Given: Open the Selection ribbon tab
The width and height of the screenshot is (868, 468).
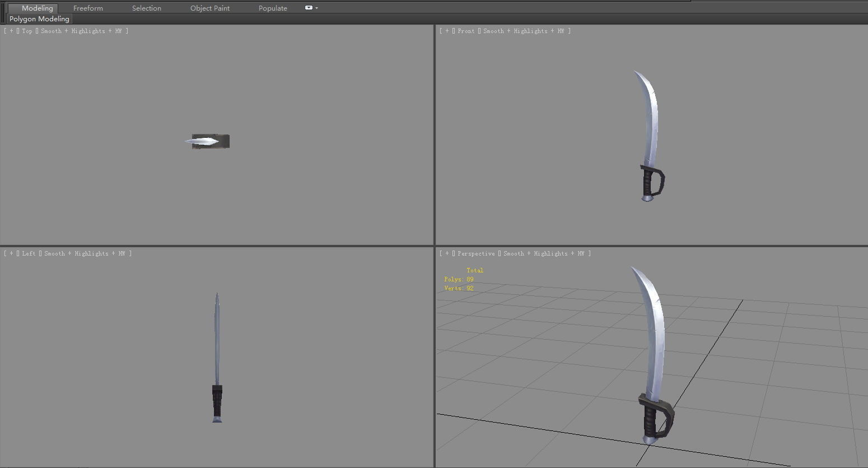Looking at the screenshot, I should coord(147,8).
